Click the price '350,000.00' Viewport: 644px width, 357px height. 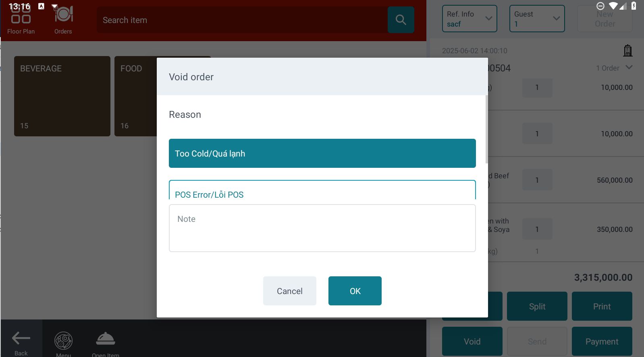pyautogui.click(x=615, y=230)
